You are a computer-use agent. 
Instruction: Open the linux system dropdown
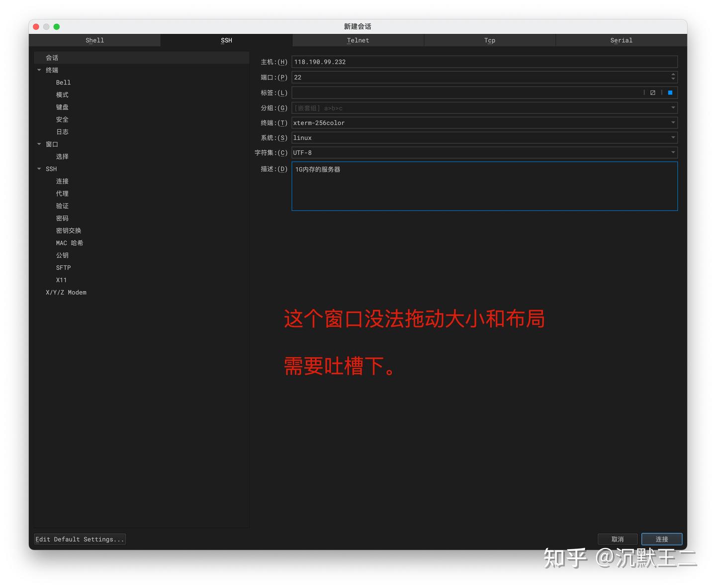click(672, 137)
